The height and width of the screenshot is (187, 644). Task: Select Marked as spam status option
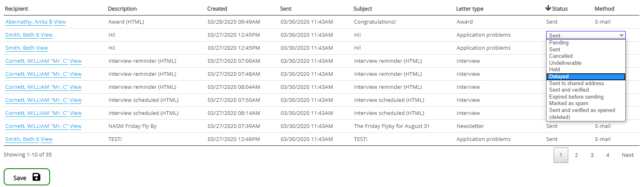(x=568, y=103)
